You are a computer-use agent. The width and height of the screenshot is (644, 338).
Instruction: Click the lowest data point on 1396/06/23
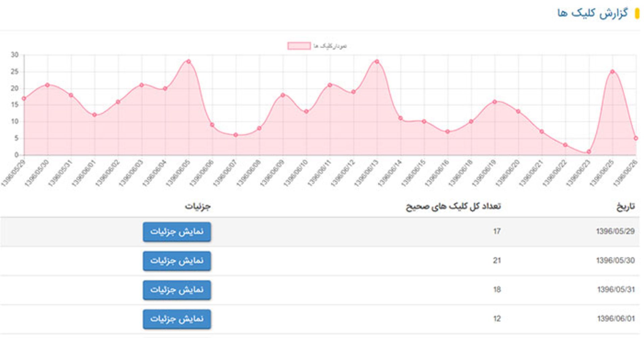click(589, 151)
